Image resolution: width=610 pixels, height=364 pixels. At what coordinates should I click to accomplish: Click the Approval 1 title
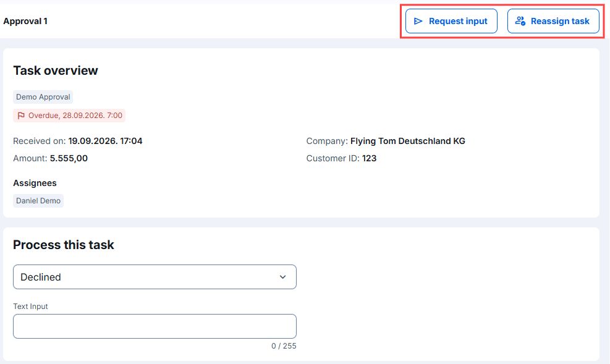(x=25, y=21)
